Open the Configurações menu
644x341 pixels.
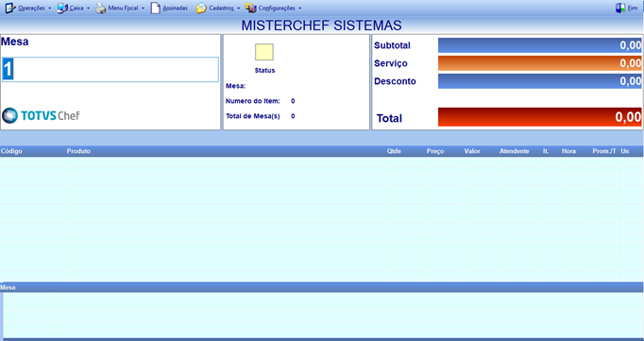[277, 9]
